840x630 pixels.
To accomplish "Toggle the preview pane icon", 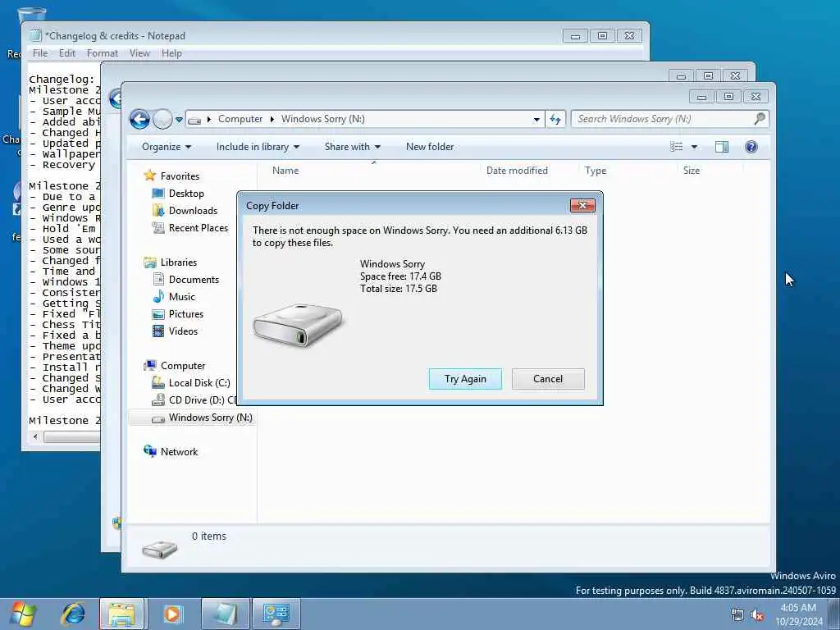I will (722, 147).
